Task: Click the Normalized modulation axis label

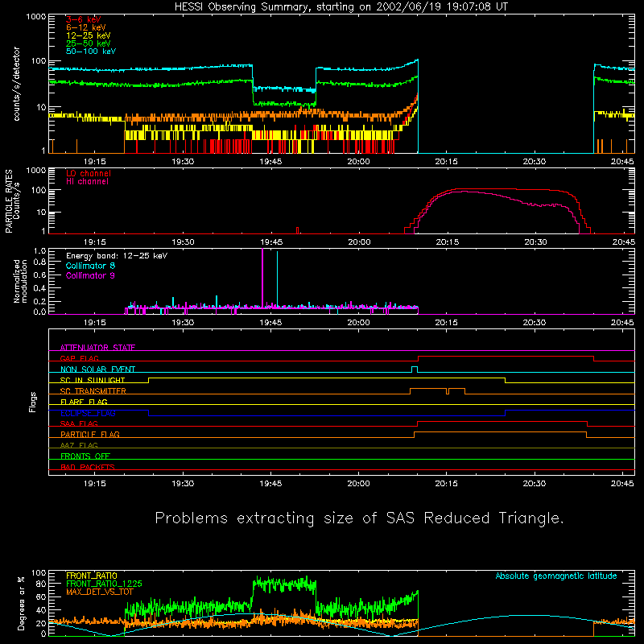Action: [x=21, y=281]
